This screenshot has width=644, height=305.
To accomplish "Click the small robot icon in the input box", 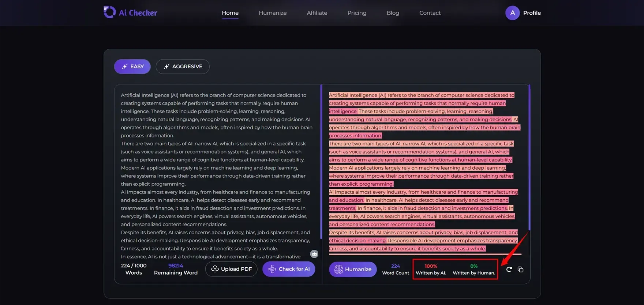I will 314,254.
